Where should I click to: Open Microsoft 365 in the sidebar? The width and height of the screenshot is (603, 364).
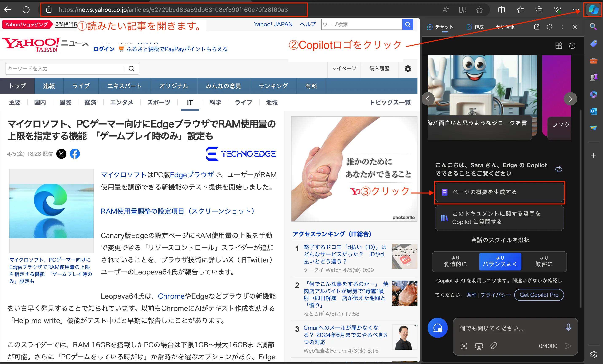(593, 94)
